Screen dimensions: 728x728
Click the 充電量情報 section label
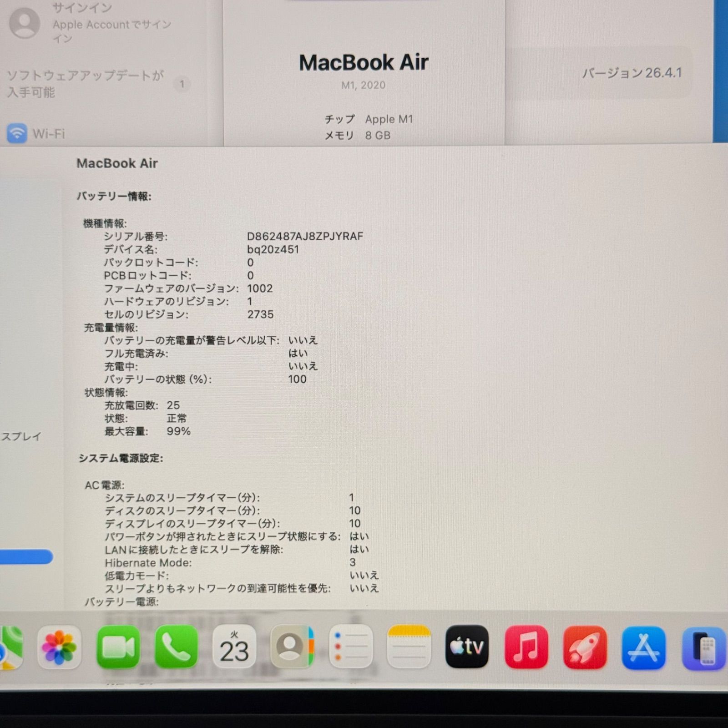[x=111, y=328]
